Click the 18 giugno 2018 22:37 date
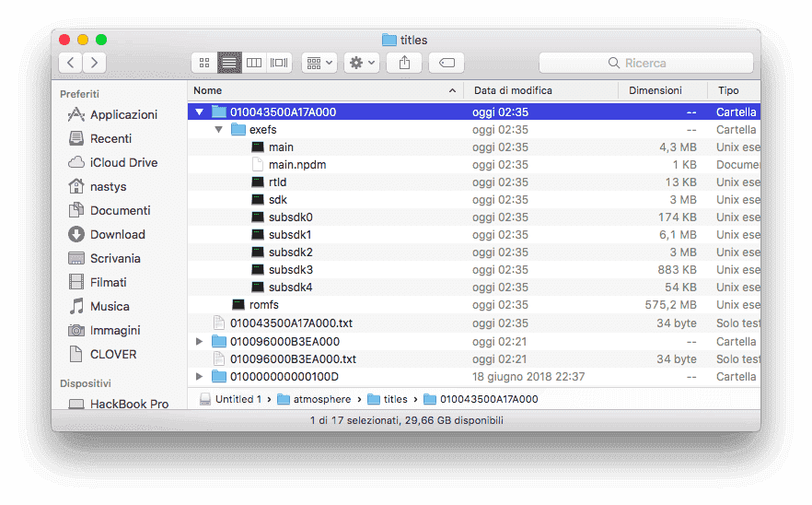Image resolution: width=812 pixels, height=505 pixels. [528, 376]
